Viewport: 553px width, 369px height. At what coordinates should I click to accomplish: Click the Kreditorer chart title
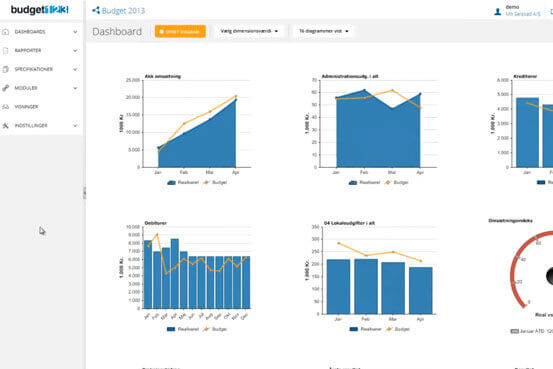point(525,76)
